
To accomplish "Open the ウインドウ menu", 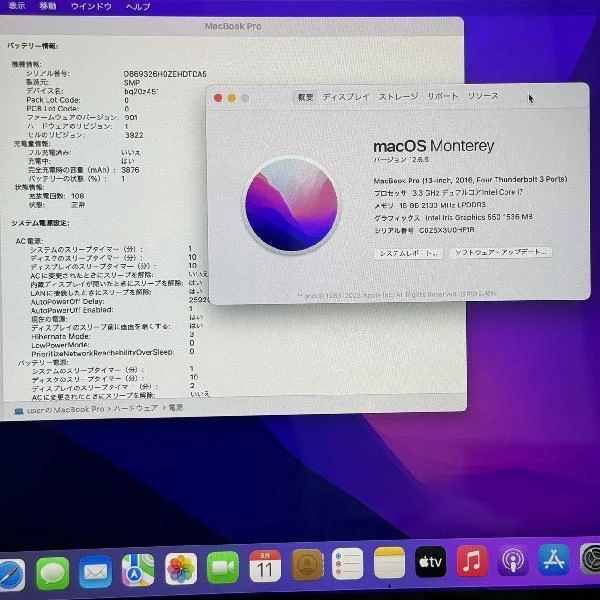I will [x=91, y=6].
